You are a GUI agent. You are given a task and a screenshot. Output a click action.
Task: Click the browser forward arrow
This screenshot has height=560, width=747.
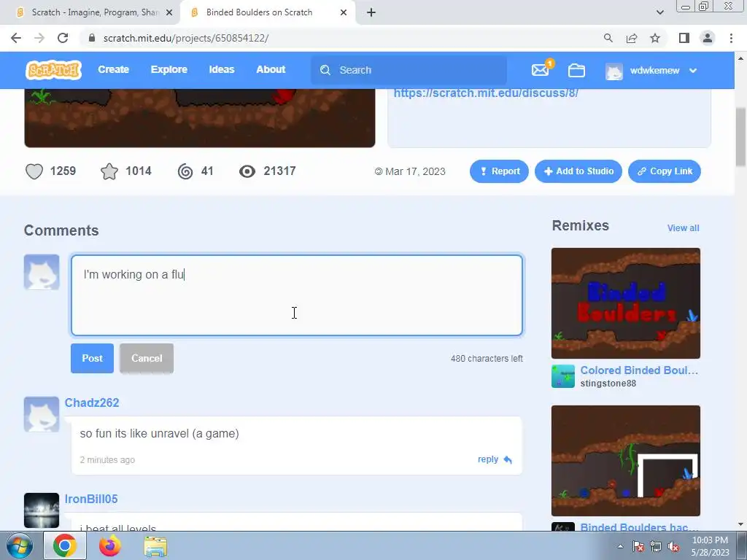point(39,38)
